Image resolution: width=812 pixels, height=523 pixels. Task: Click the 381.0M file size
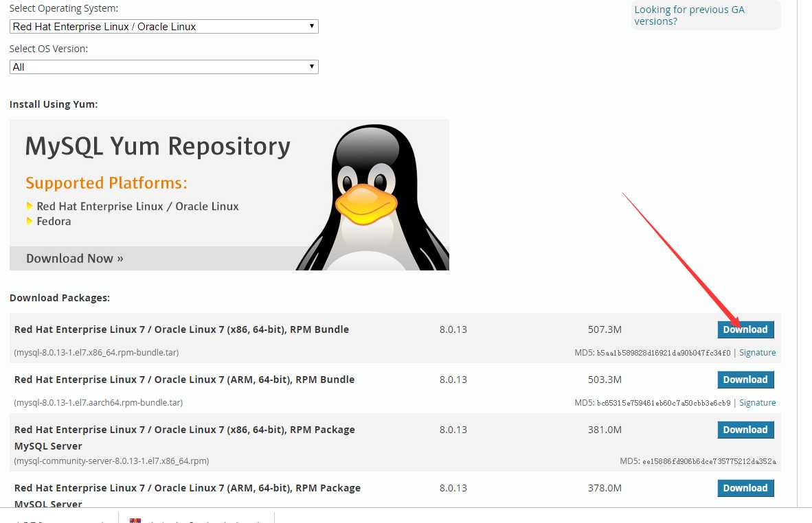[x=605, y=430]
